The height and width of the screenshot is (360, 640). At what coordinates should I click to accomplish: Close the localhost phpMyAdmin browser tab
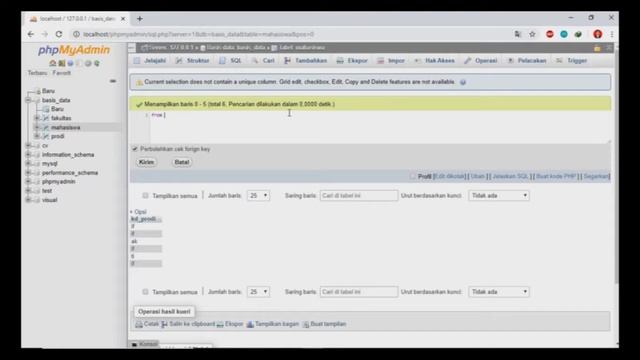tap(123, 19)
